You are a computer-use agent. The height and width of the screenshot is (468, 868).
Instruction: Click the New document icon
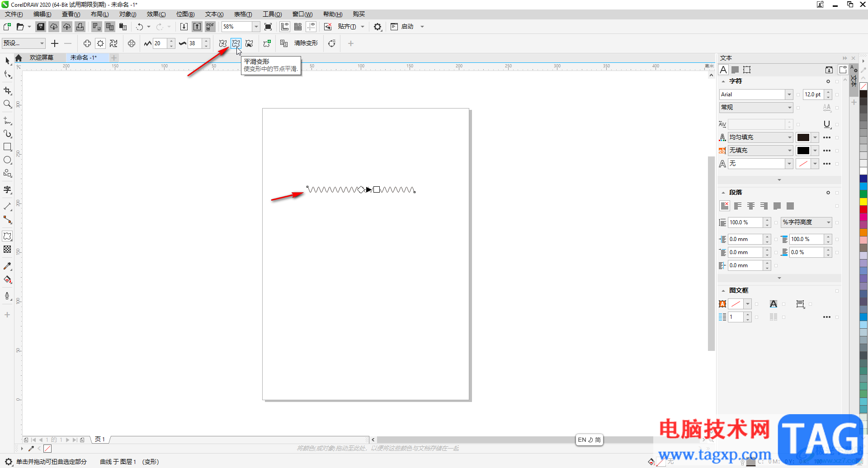coord(7,27)
